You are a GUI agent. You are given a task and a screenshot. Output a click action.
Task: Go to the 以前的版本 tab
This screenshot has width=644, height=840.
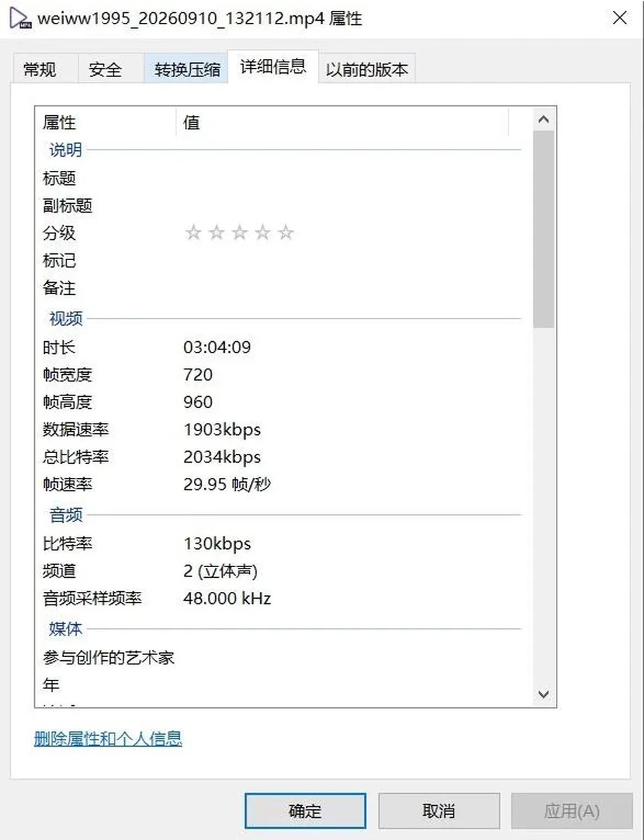(x=366, y=69)
